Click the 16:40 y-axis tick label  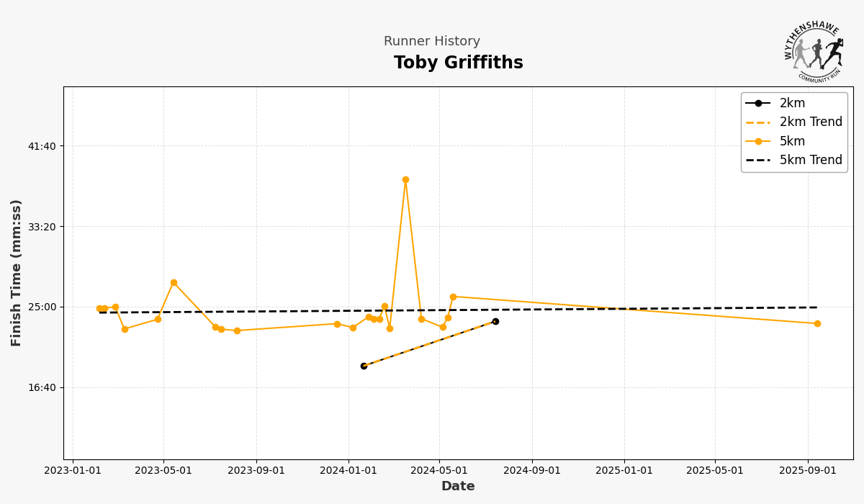pos(41,387)
